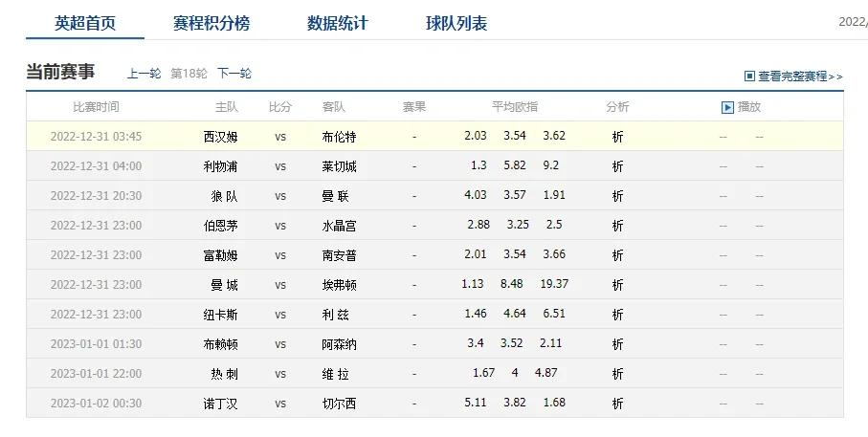Select home team 诺丁汉
Image resolution: width=868 pixels, height=437 pixels.
tap(220, 404)
